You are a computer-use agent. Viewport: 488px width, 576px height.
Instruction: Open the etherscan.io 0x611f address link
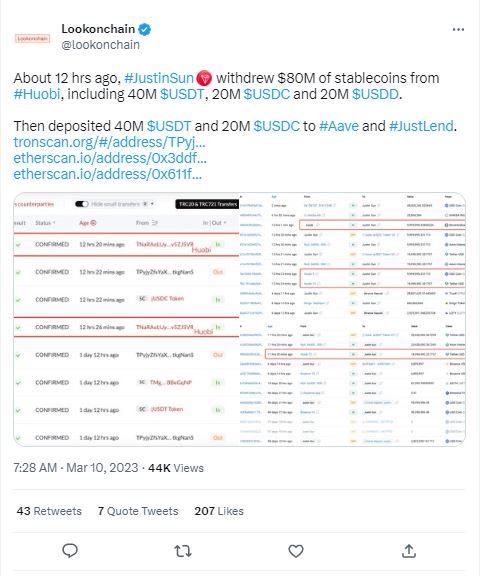(x=107, y=174)
